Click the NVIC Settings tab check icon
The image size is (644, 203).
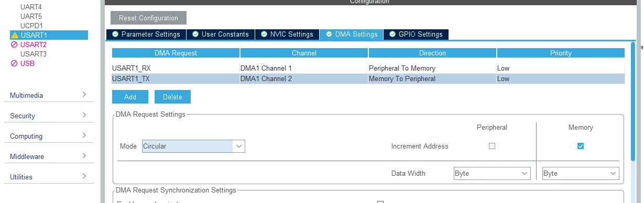(264, 34)
